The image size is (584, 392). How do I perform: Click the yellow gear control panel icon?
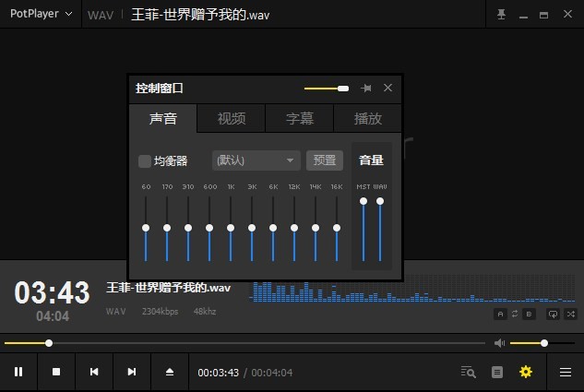coord(526,372)
